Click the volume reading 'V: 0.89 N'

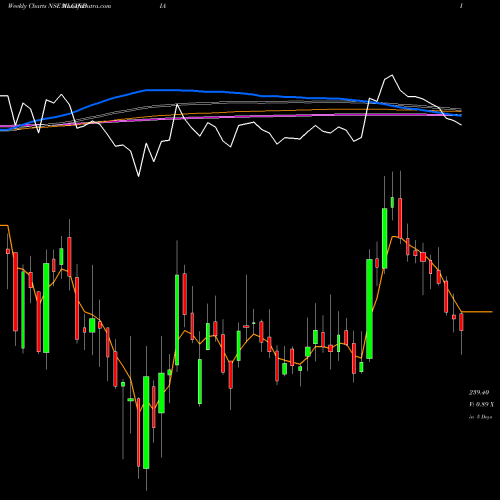tap(481, 405)
